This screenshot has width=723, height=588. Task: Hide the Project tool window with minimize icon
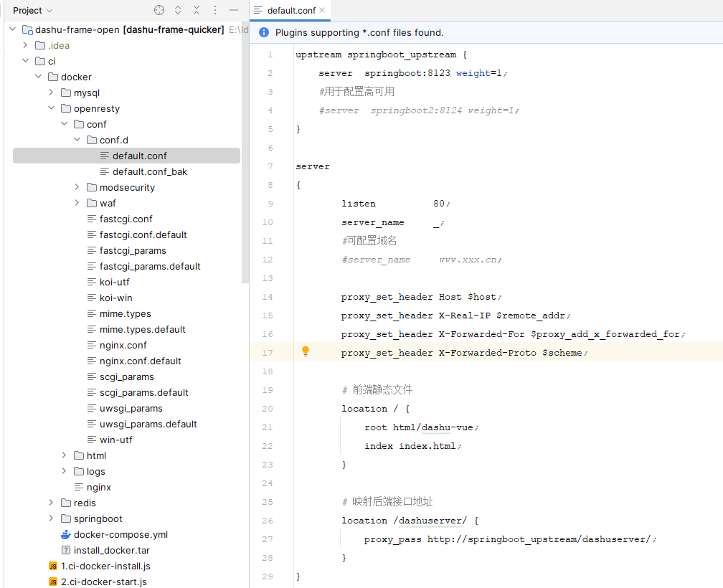(233, 10)
